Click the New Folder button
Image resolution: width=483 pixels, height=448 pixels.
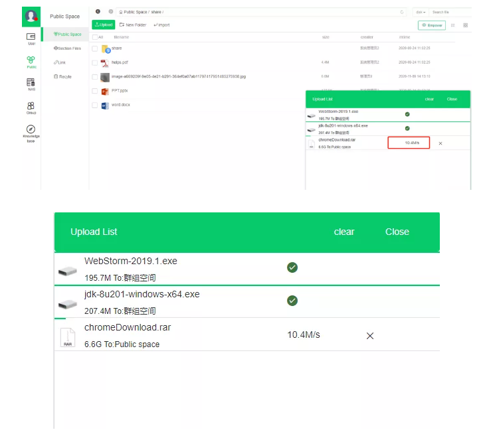tap(133, 25)
